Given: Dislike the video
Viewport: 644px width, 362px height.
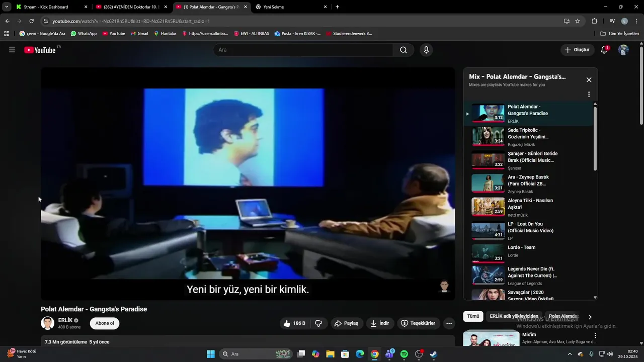Looking at the screenshot, I should coord(318,323).
